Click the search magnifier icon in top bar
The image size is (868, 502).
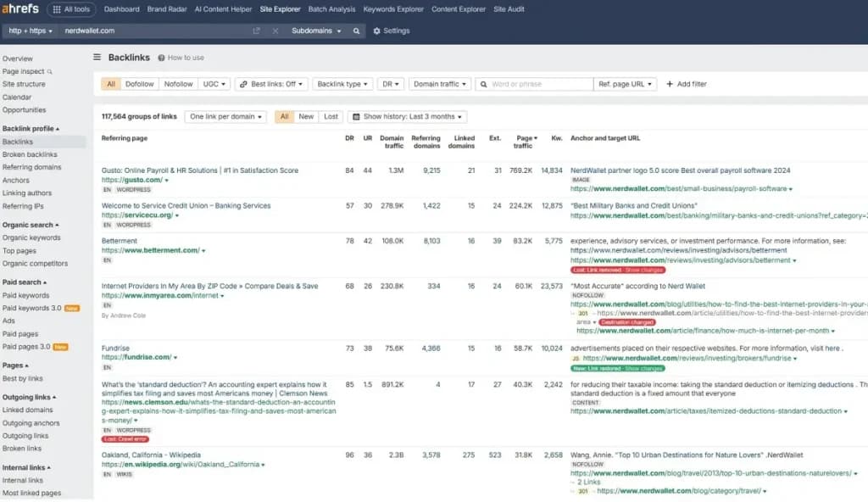[357, 31]
